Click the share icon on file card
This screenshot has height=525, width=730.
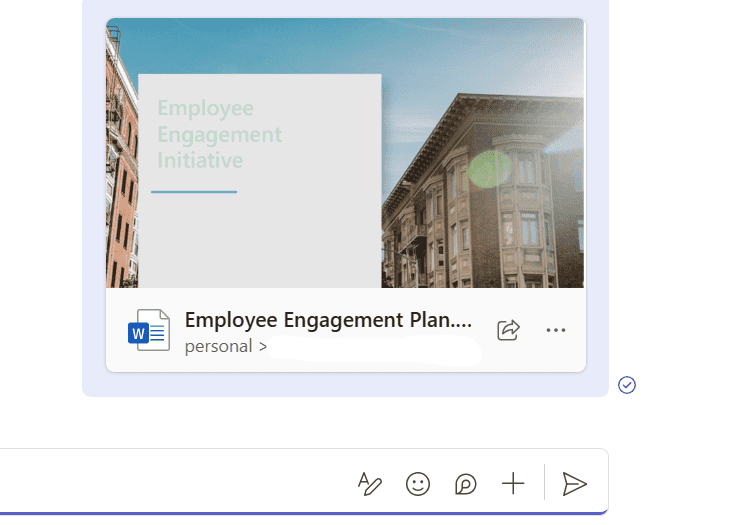[x=508, y=330]
